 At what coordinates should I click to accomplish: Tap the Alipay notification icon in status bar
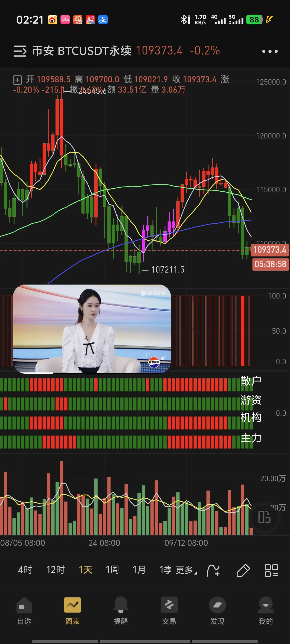pos(103,20)
